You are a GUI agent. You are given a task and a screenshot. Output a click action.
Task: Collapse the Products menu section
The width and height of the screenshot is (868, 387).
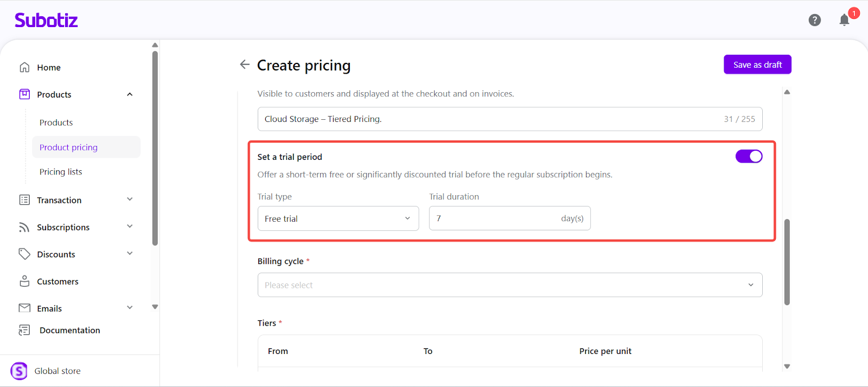130,94
